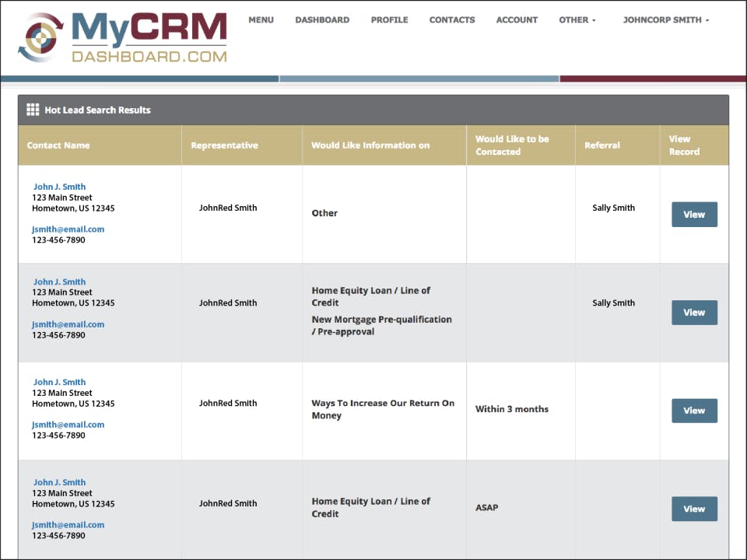Open the CONTACTS page
This screenshot has width=747, height=560.
(451, 20)
